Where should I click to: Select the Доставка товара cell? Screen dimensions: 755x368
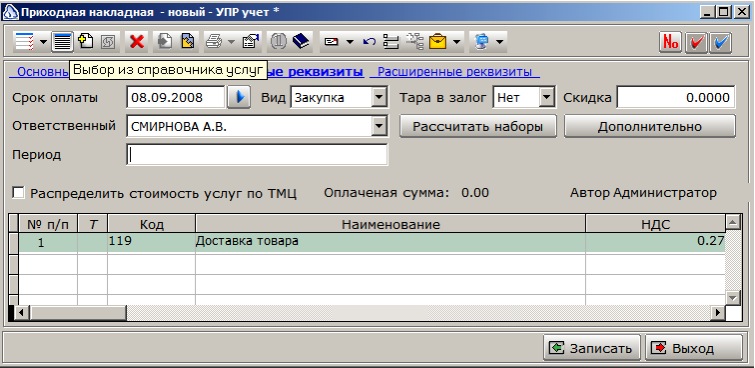pos(391,242)
